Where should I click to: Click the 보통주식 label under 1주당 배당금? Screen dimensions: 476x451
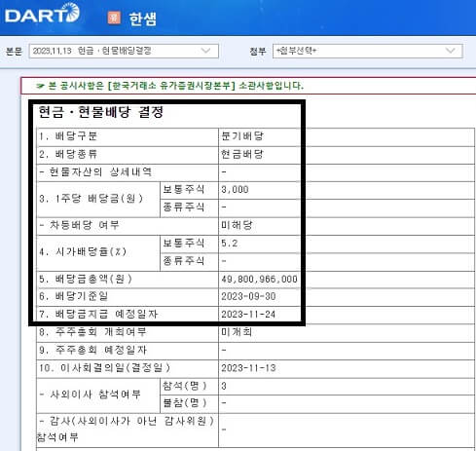(184, 189)
